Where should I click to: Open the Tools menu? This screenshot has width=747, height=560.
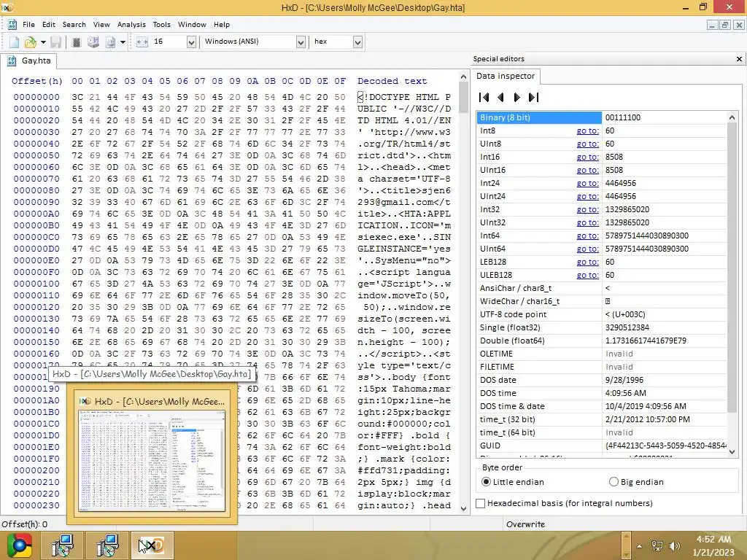point(161,24)
